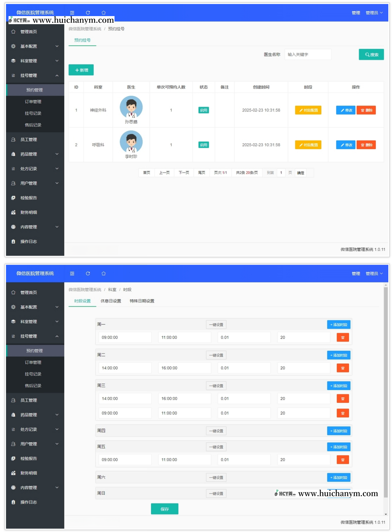Switch to 特殊日期设置 tab
Viewport: 392px width, 532px height.
(x=142, y=301)
